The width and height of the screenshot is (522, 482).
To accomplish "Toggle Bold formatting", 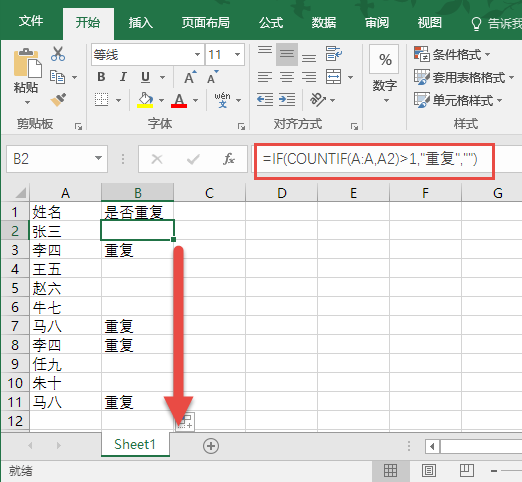I will point(101,77).
